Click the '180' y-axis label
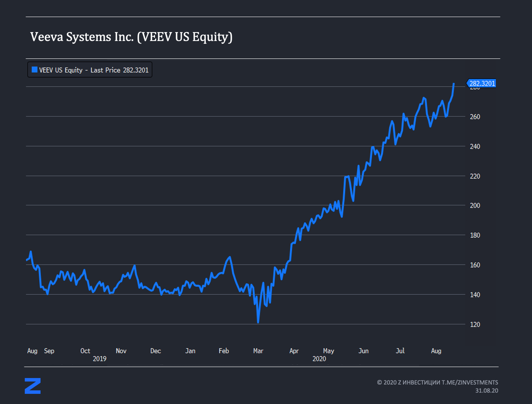This screenshot has width=532, height=404. coord(475,235)
